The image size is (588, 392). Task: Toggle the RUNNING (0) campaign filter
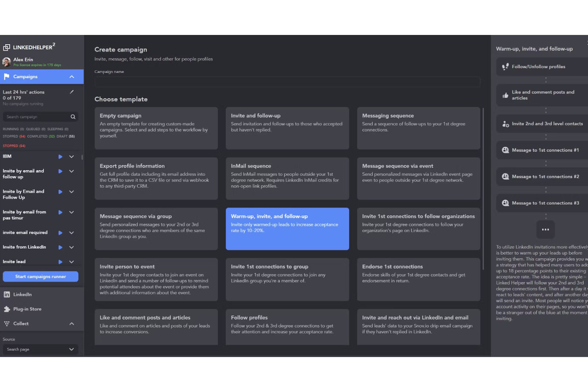[14, 129]
